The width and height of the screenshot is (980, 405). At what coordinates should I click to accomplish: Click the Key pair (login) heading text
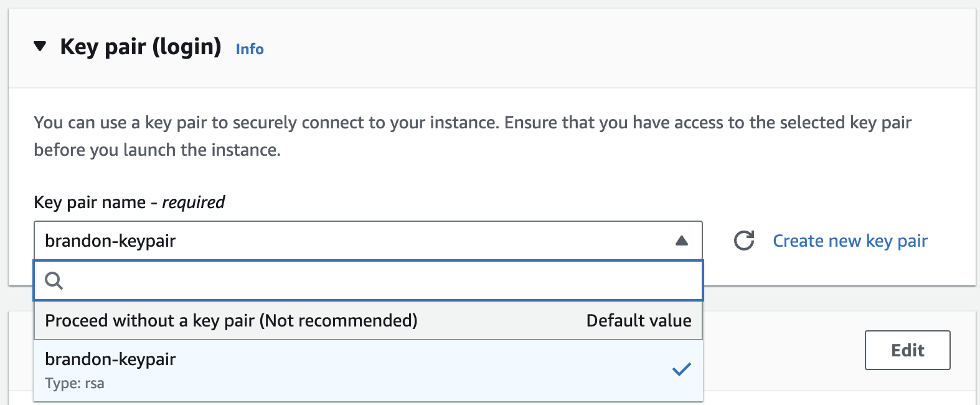coord(141,47)
